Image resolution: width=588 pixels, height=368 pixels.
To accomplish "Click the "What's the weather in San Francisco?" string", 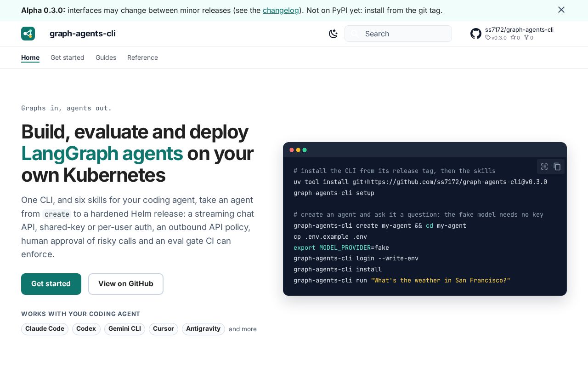I will pos(441,280).
